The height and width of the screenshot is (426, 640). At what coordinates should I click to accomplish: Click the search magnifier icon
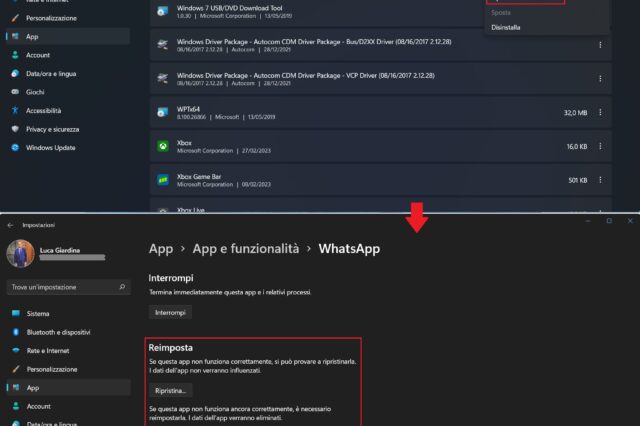pyautogui.click(x=122, y=287)
